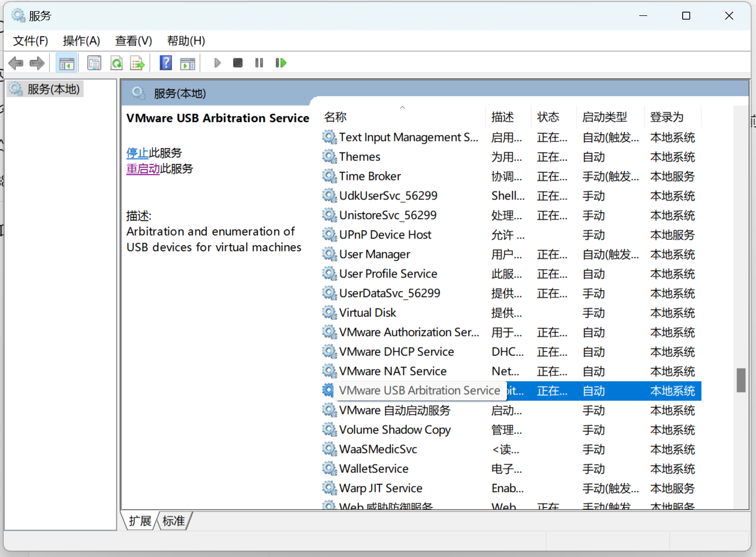Open the 操作(A) menu
756x557 pixels.
tap(81, 41)
